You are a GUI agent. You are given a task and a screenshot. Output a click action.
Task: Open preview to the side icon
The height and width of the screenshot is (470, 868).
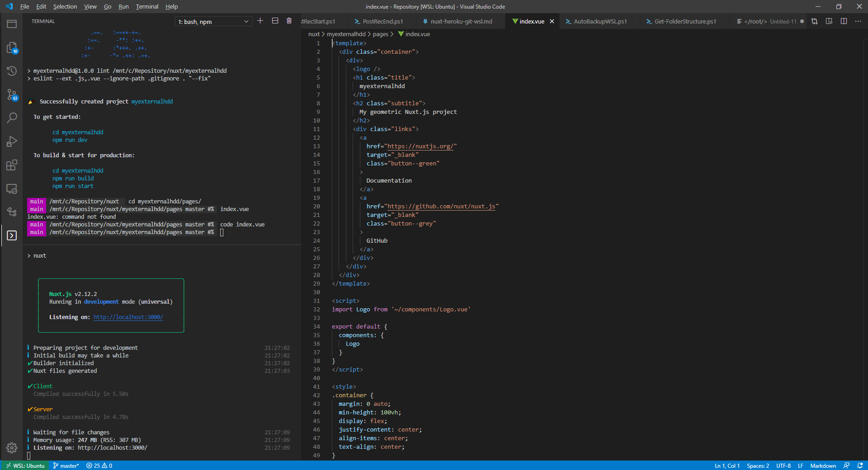829,21
